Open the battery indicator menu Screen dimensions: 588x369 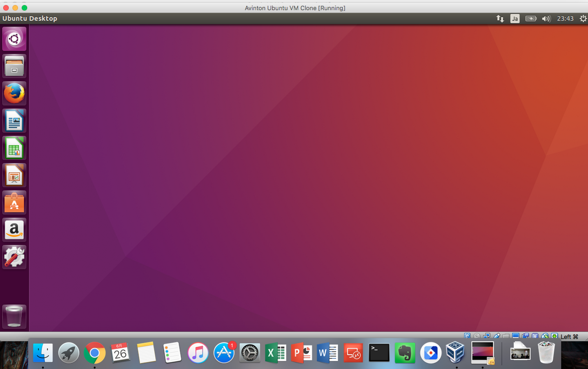coord(530,18)
